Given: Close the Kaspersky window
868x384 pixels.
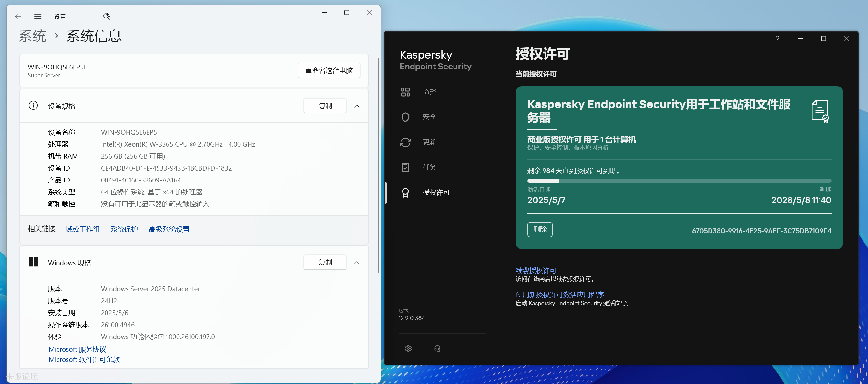Looking at the screenshot, I should point(847,39).
